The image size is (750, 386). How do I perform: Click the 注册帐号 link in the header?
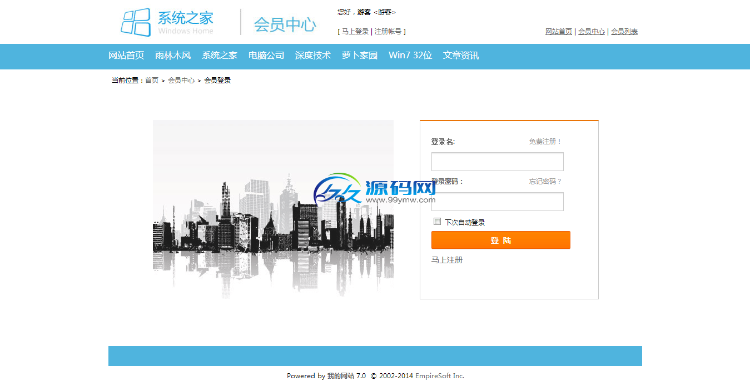388,32
